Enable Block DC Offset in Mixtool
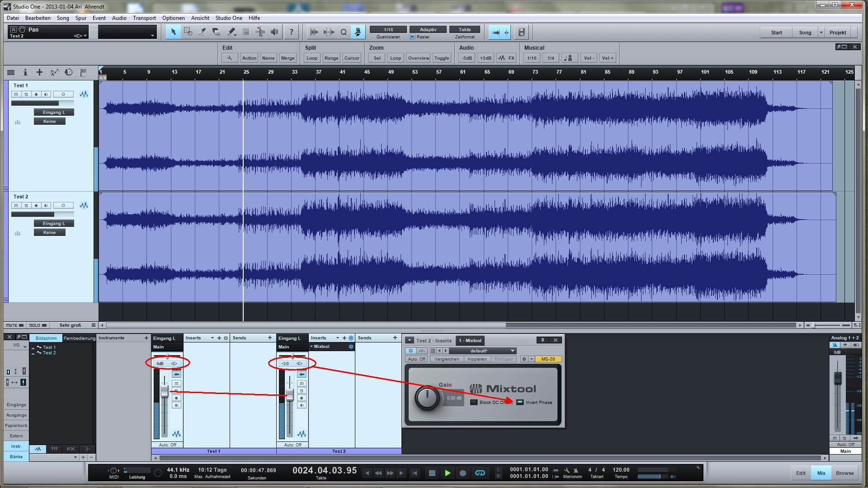 pos(474,402)
